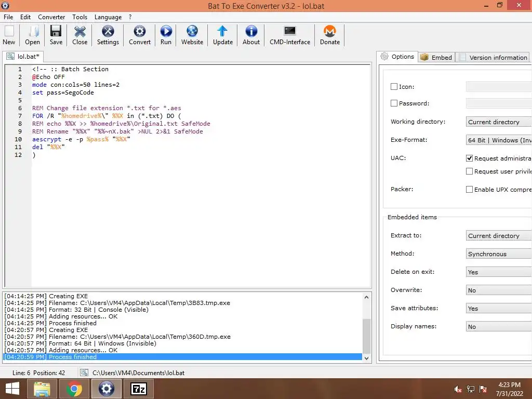Open the File menu

click(x=8, y=17)
